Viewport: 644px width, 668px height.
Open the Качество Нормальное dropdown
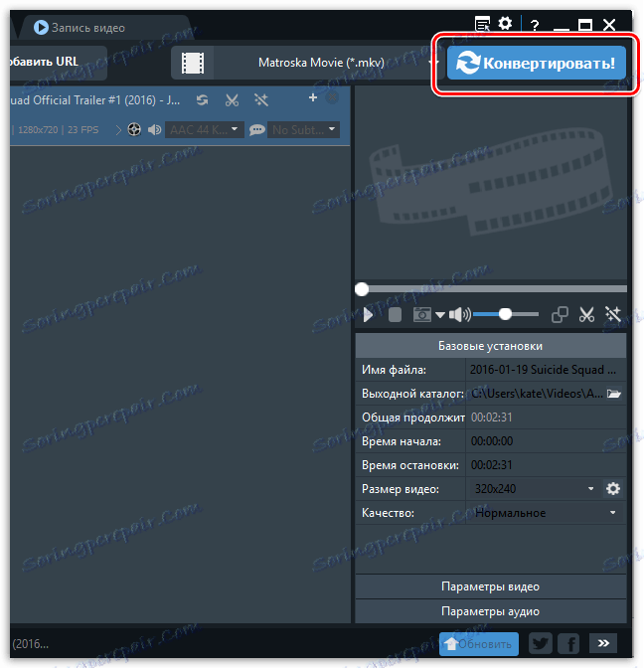[546, 513]
